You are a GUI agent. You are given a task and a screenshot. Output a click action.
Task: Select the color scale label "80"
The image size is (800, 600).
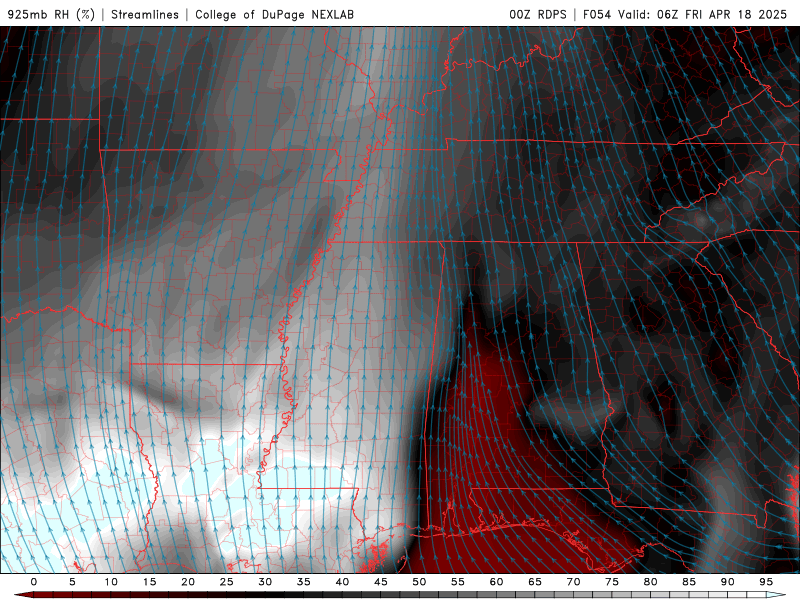tap(651, 582)
